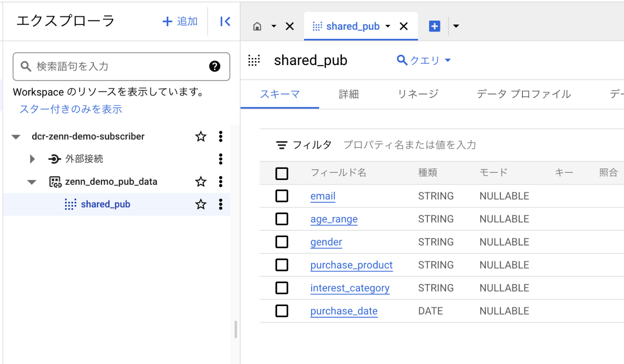The height and width of the screenshot is (364, 624).
Task: Select shared_pub table in tree
Action: click(x=106, y=204)
